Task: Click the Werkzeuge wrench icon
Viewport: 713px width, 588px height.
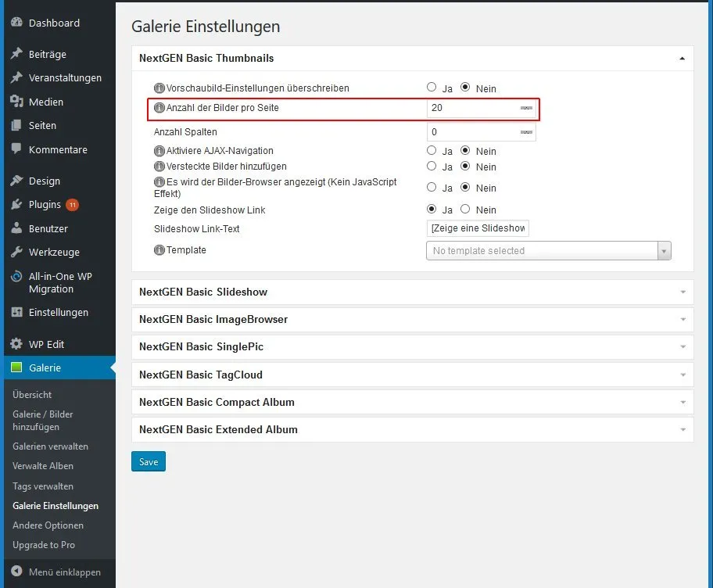Action: [x=16, y=252]
